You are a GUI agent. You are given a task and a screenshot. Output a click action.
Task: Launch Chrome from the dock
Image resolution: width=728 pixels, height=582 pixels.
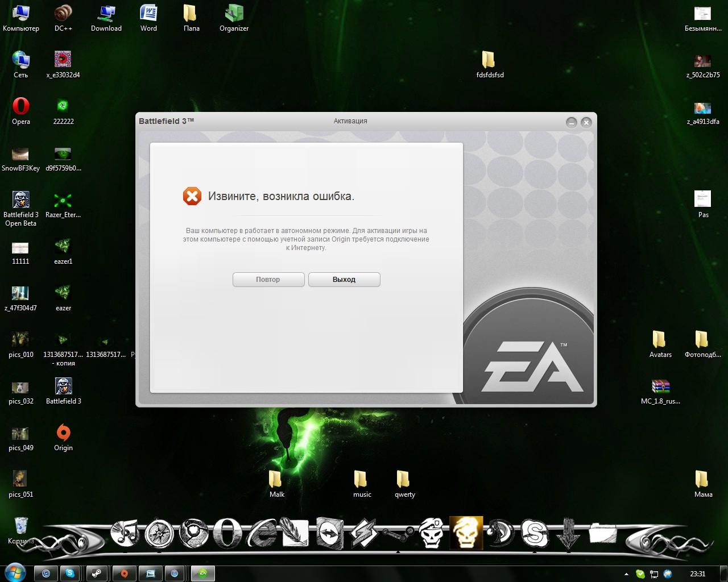(193, 534)
